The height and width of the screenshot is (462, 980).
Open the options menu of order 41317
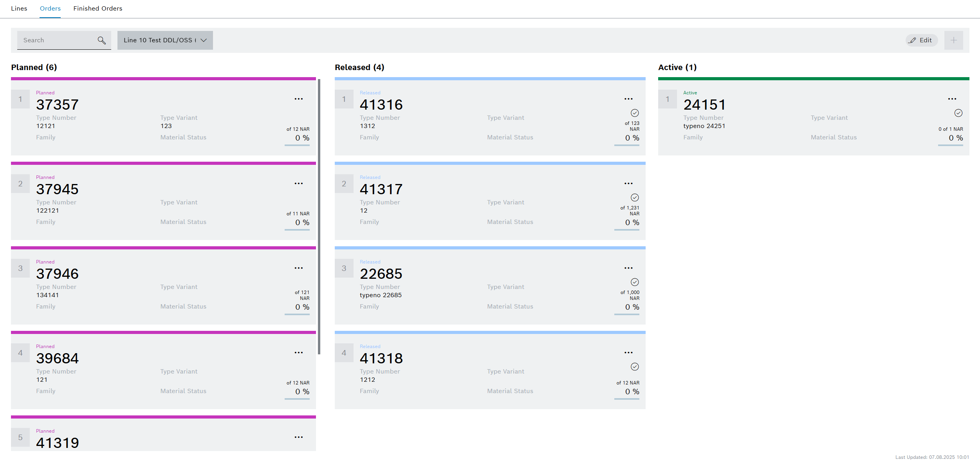tap(628, 184)
